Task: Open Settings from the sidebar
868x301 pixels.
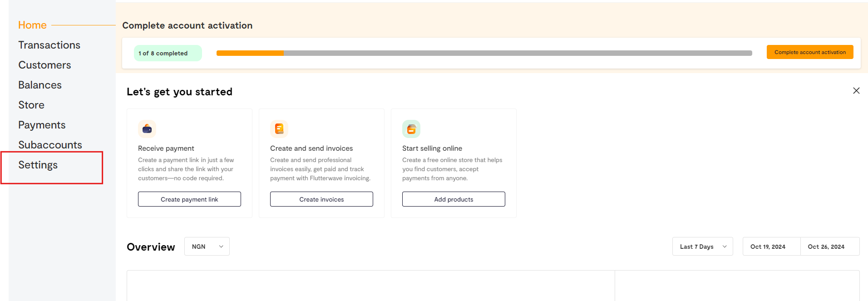Action: point(38,165)
